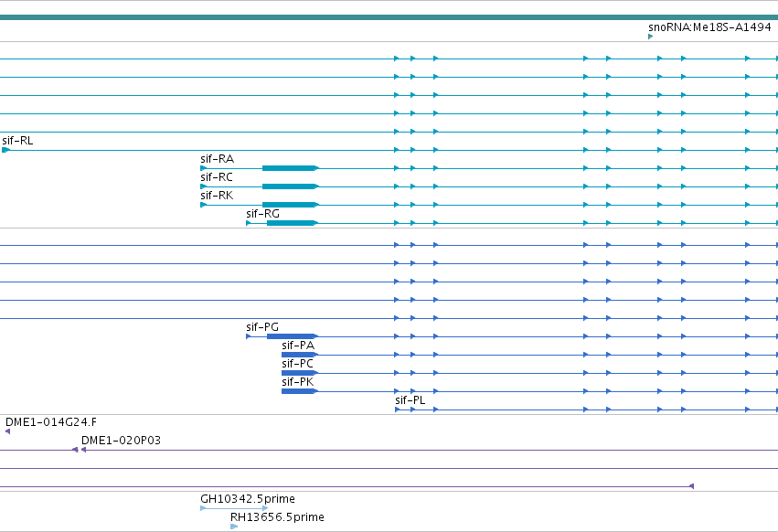Click the sif-PA protein label
This screenshot has width=778, height=532.
tap(298, 346)
